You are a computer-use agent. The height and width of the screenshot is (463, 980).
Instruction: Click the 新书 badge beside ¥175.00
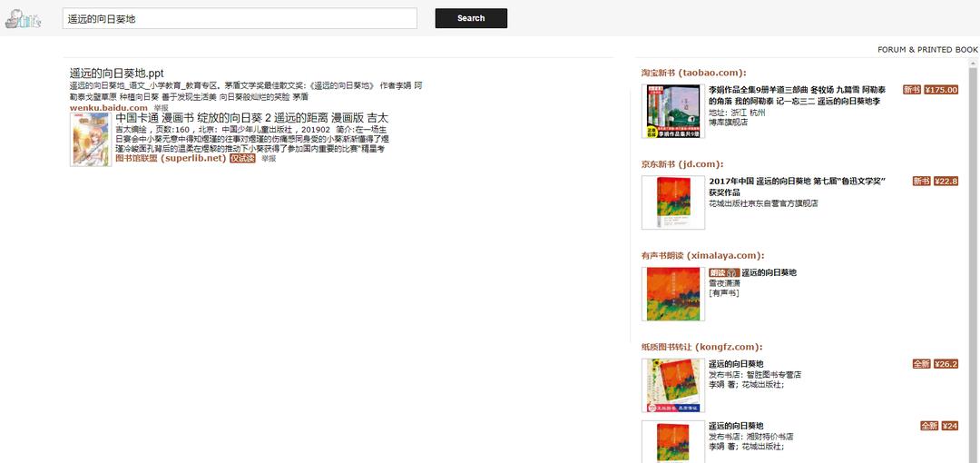click(x=912, y=90)
